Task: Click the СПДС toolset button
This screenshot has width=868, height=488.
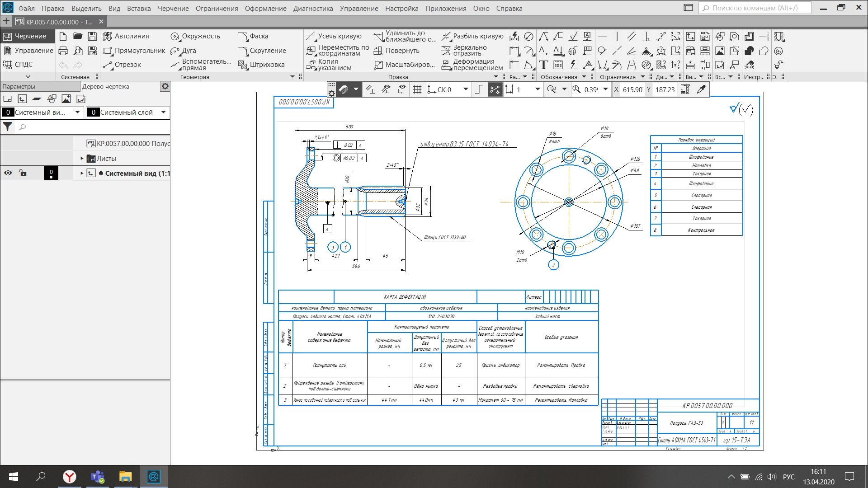Action: point(18,65)
